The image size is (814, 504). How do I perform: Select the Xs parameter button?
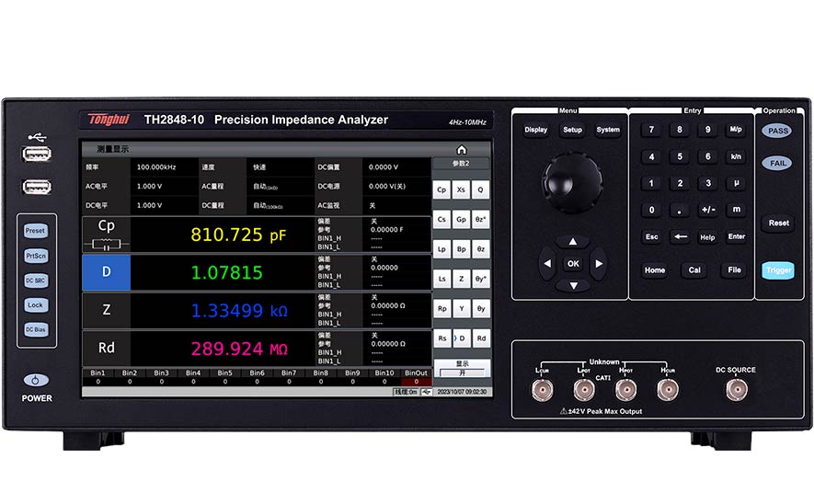(461, 190)
